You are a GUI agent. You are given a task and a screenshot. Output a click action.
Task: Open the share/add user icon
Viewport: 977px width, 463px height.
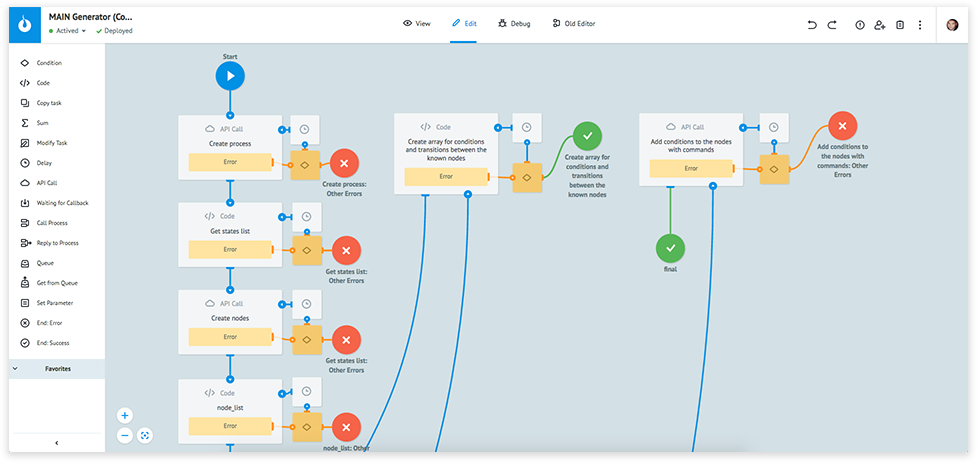click(x=880, y=24)
